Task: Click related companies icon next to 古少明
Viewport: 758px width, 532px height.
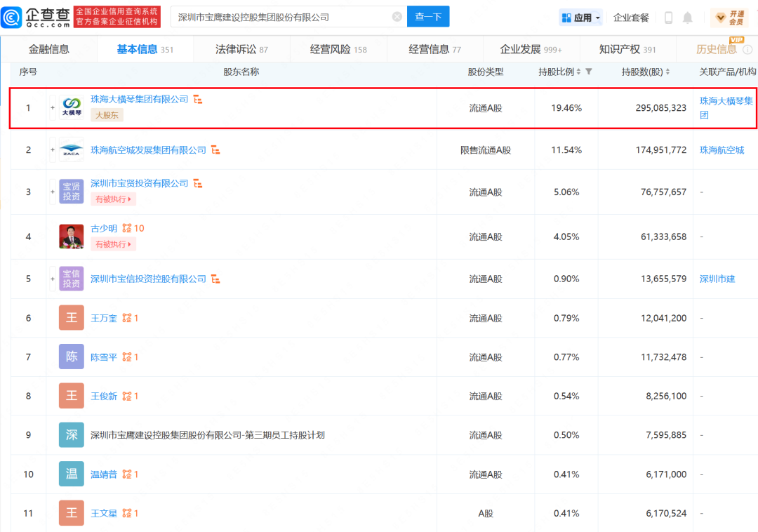Action: click(127, 229)
